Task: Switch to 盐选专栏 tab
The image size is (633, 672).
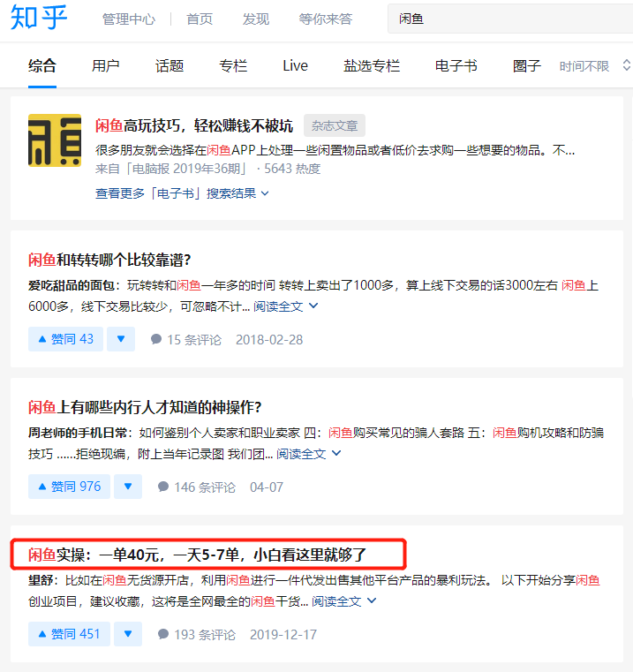Action: 372,66
